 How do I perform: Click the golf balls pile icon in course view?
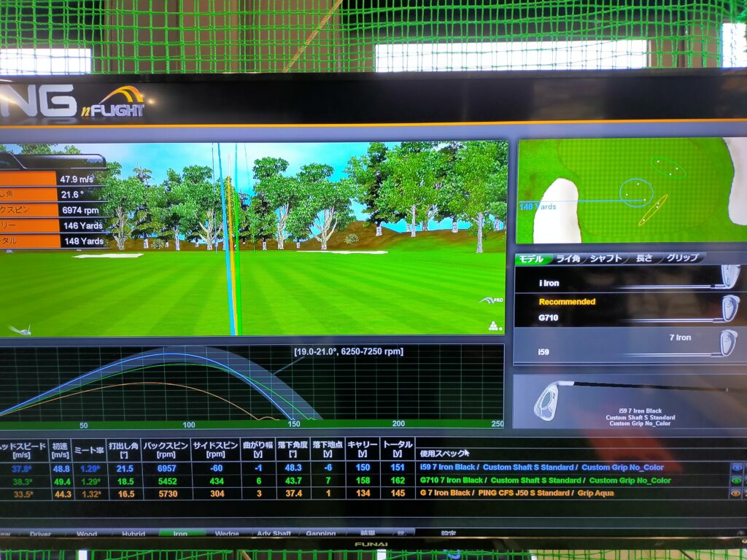coord(495,326)
